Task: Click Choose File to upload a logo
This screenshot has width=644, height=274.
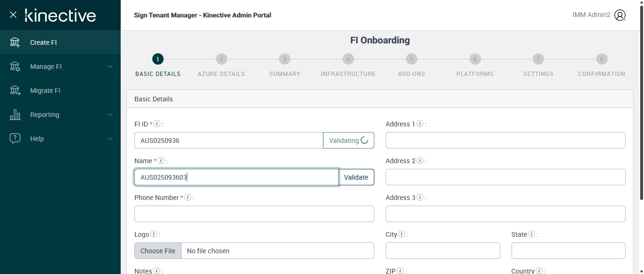Action: pos(158,251)
